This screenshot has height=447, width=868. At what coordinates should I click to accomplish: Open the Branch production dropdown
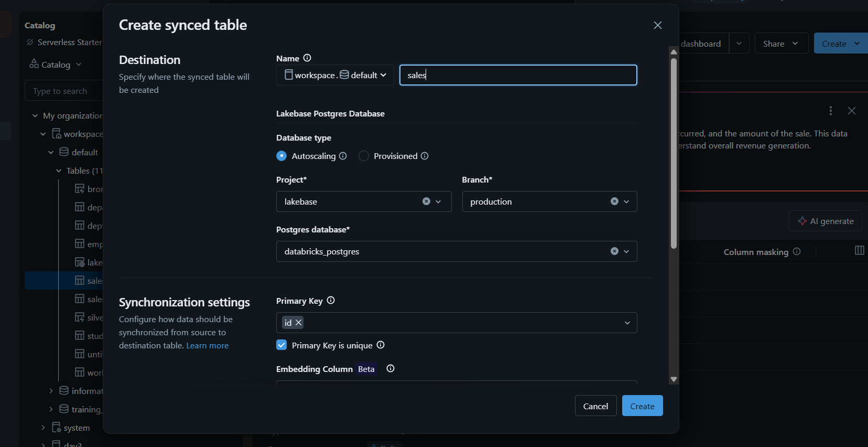tap(626, 201)
